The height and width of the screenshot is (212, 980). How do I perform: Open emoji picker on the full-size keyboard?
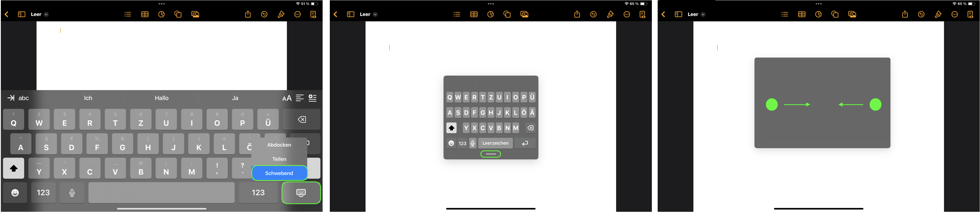click(15, 193)
